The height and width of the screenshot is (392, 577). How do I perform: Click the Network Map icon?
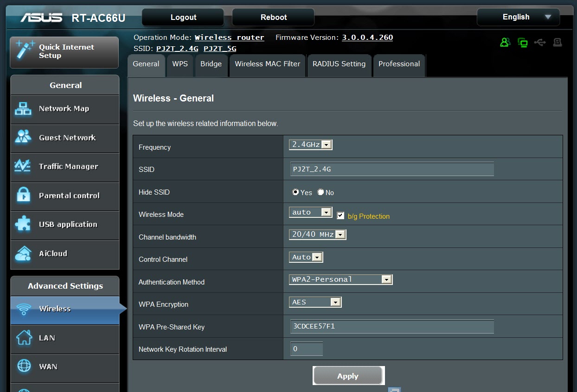click(x=23, y=109)
